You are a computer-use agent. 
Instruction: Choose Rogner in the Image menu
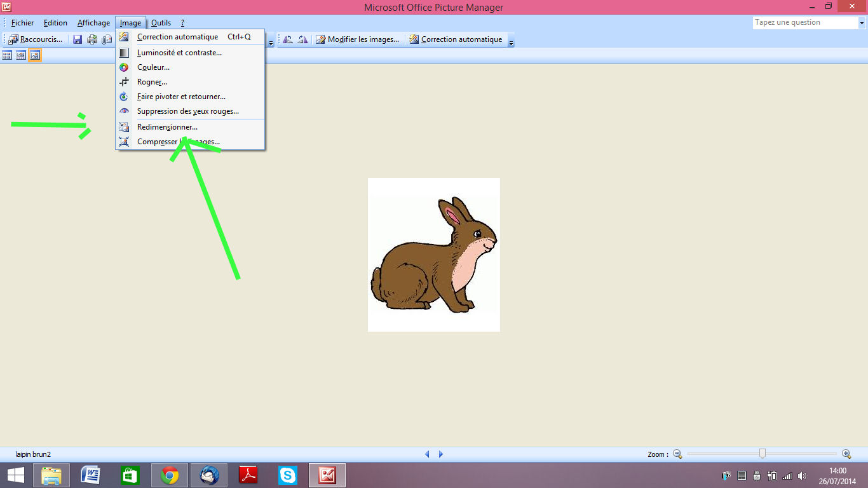[190, 82]
